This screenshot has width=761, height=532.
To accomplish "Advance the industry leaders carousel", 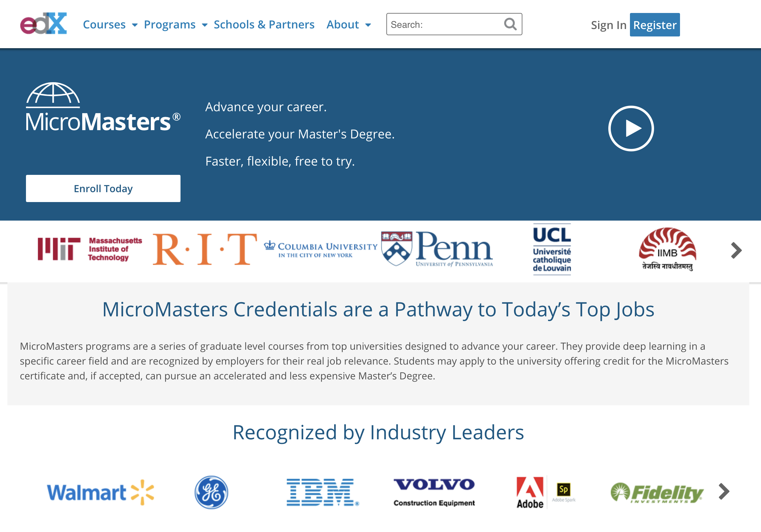I will point(724,491).
